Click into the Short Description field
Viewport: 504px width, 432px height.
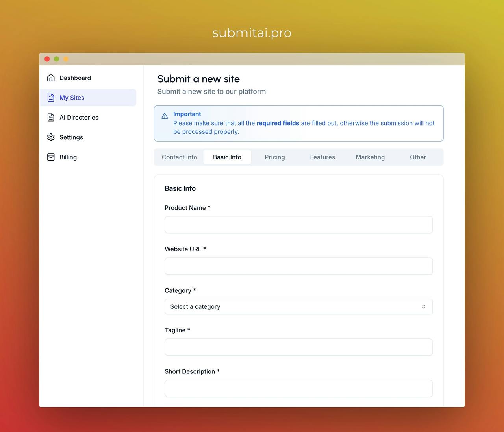298,389
